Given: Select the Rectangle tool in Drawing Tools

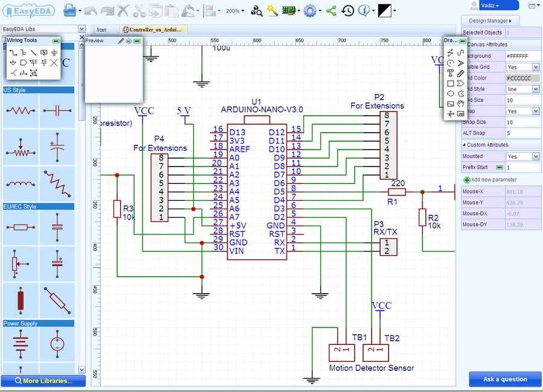Looking at the screenshot, I should (450, 83).
